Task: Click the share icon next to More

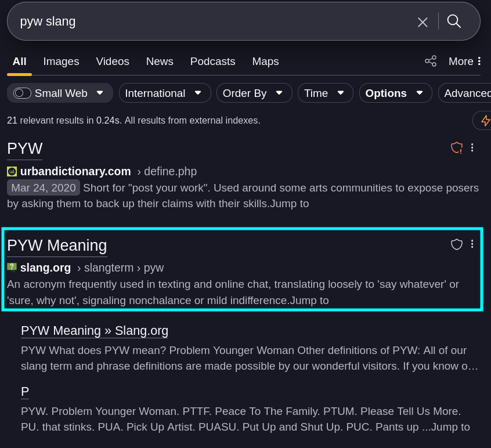Action: pos(430,61)
